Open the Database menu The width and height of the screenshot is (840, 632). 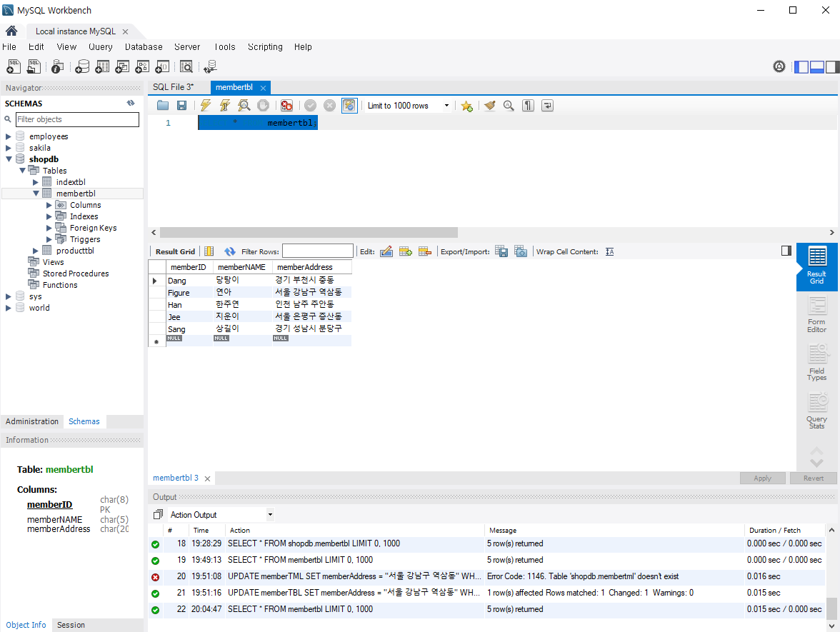tap(144, 47)
